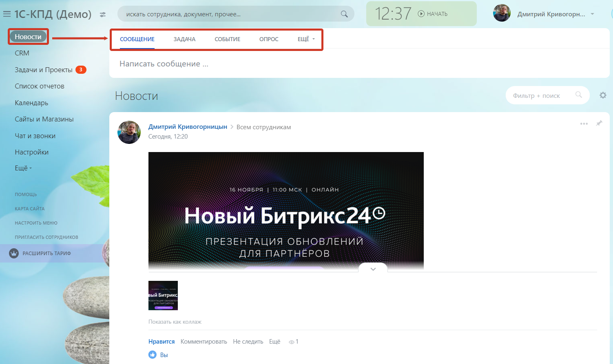The width and height of the screenshot is (613, 364).
Task: Click Нравится on the post
Action: (x=162, y=342)
